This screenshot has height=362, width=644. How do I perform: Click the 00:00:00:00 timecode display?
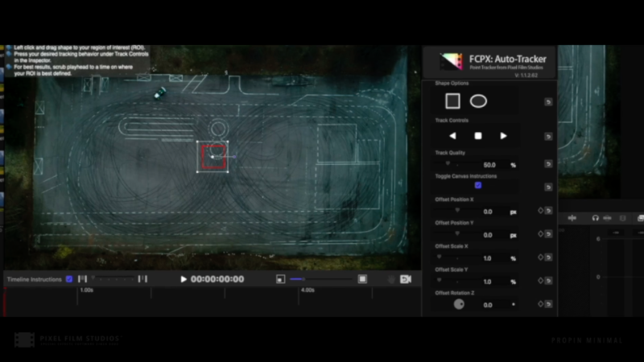tap(217, 279)
